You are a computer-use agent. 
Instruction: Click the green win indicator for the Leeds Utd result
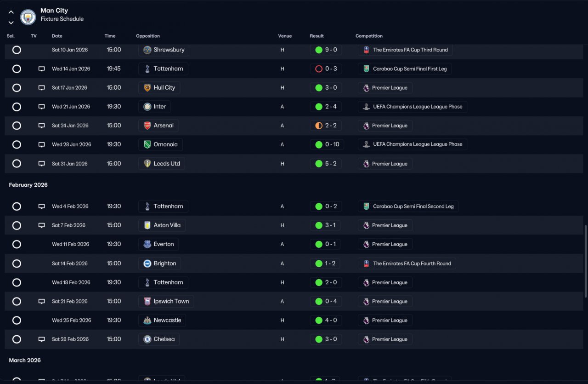319,164
